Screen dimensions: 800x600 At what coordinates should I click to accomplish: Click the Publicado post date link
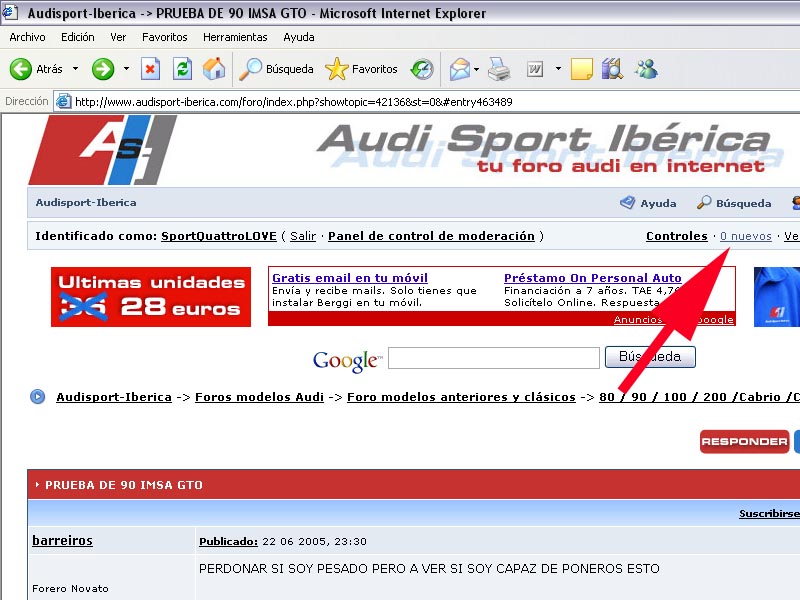(228, 541)
